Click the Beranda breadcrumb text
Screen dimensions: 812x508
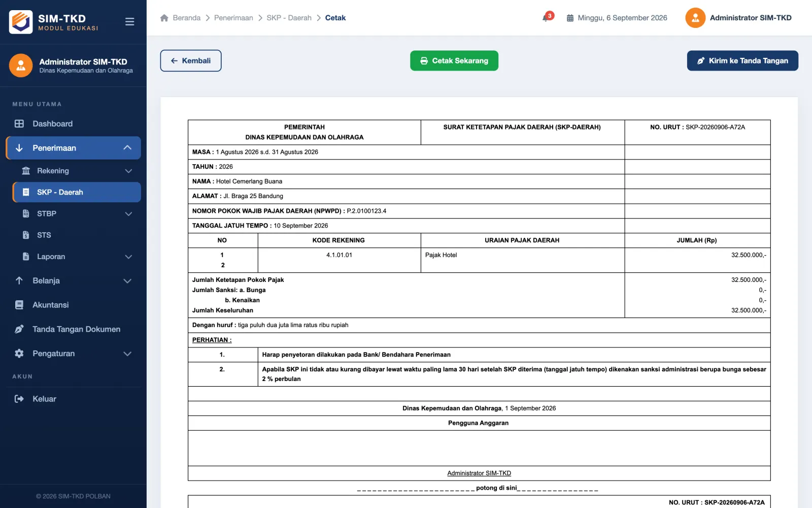[187, 18]
